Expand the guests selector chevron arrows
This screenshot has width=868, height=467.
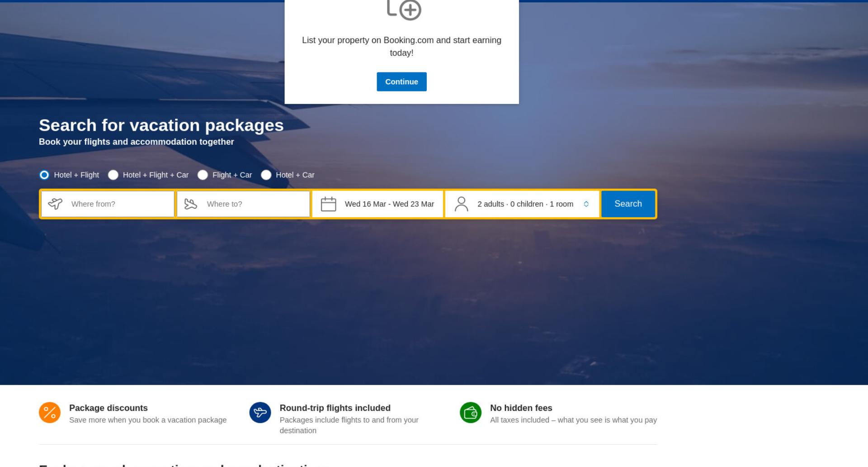click(586, 204)
